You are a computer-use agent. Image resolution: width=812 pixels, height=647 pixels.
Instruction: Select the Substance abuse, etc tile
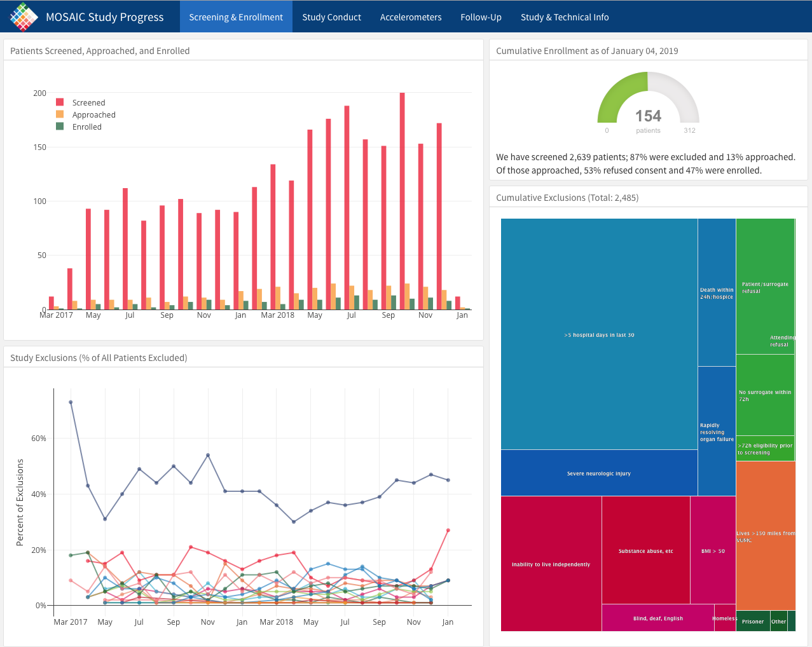(645, 550)
